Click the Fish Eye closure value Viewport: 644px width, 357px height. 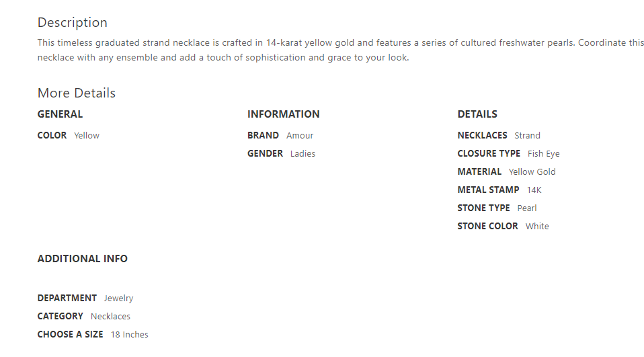(x=543, y=154)
